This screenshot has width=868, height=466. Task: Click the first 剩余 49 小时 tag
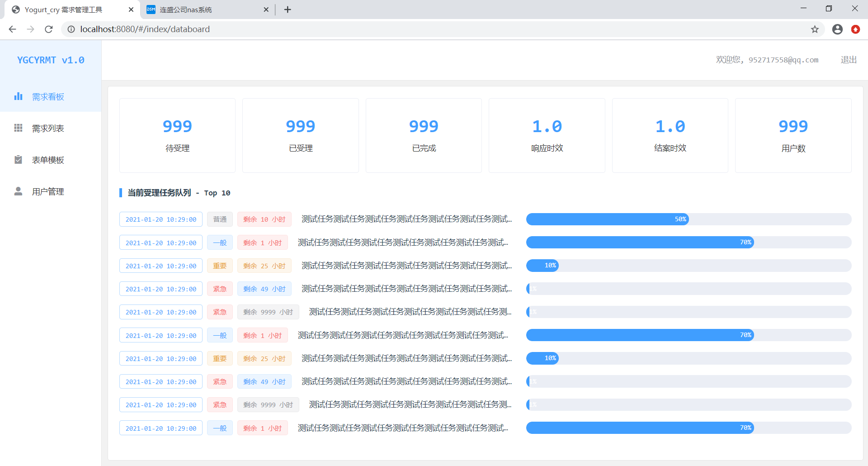[x=264, y=289]
